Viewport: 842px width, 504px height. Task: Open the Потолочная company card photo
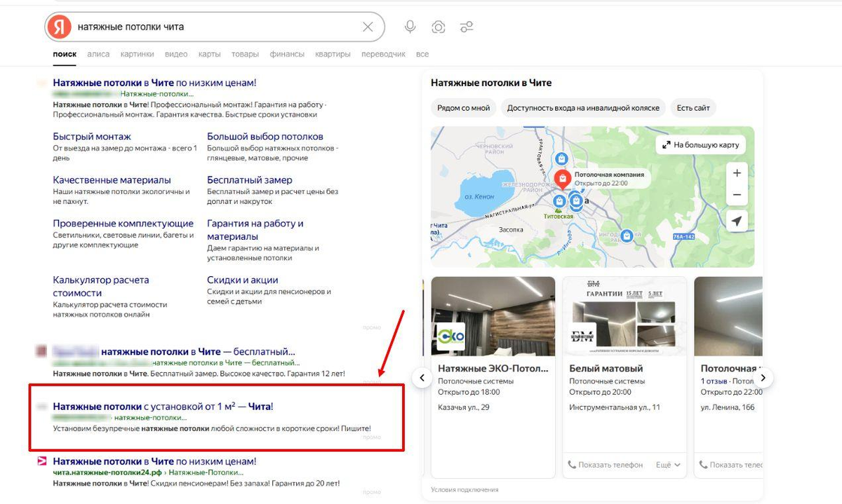click(728, 316)
